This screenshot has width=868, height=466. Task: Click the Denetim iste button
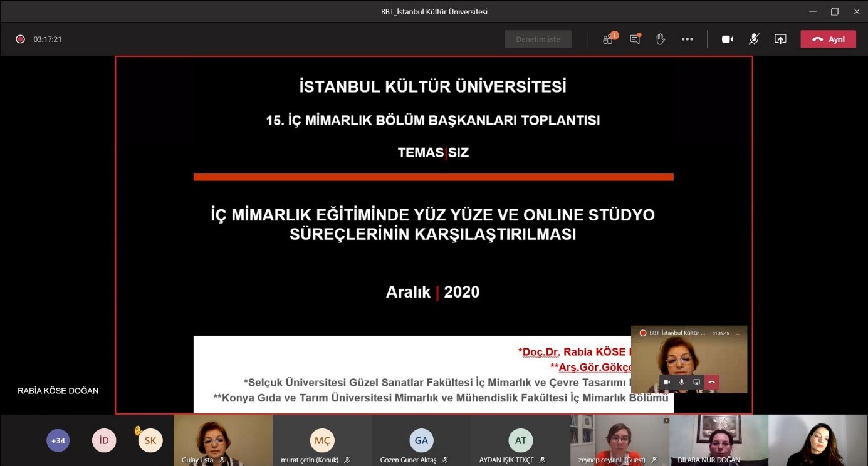tap(538, 39)
